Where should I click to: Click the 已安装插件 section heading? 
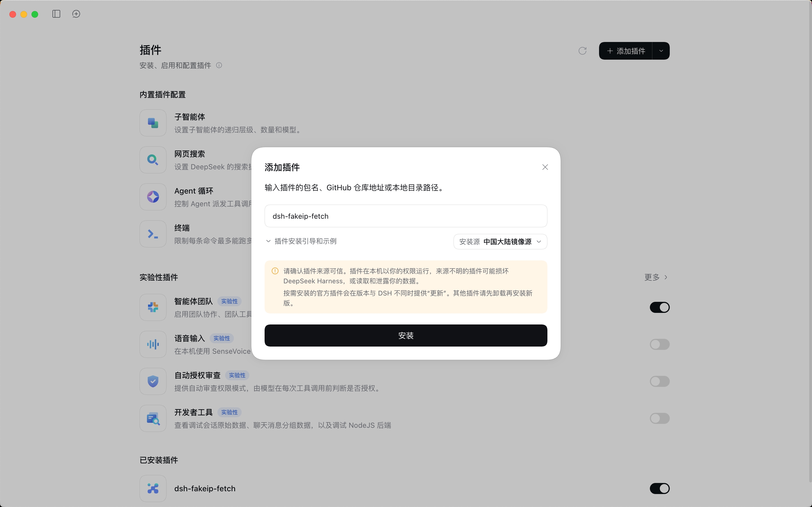[x=159, y=460]
